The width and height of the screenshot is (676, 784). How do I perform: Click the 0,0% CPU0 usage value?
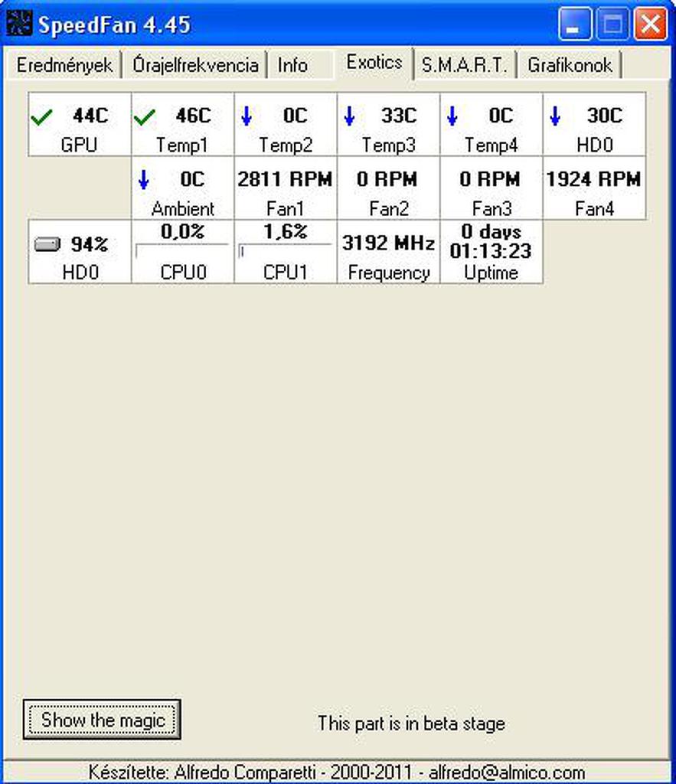tap(182, 231)
